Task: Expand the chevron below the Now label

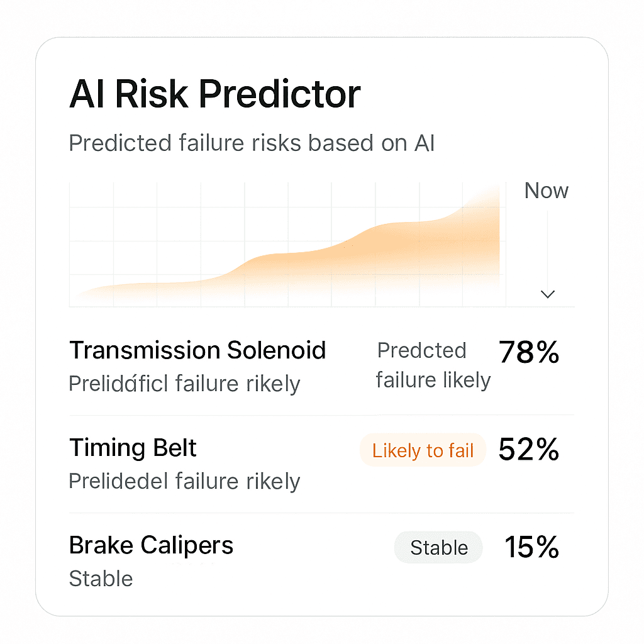Action: click(x=548, y=294)
